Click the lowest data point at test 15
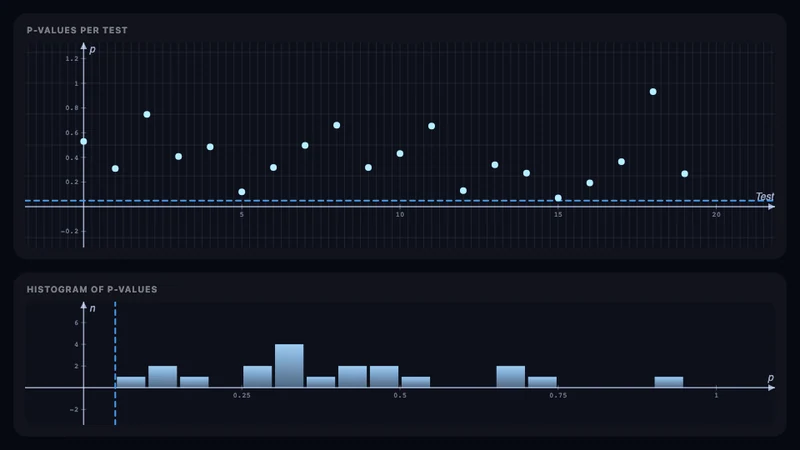Screen dimensions: 800x450 click(558, 198)
